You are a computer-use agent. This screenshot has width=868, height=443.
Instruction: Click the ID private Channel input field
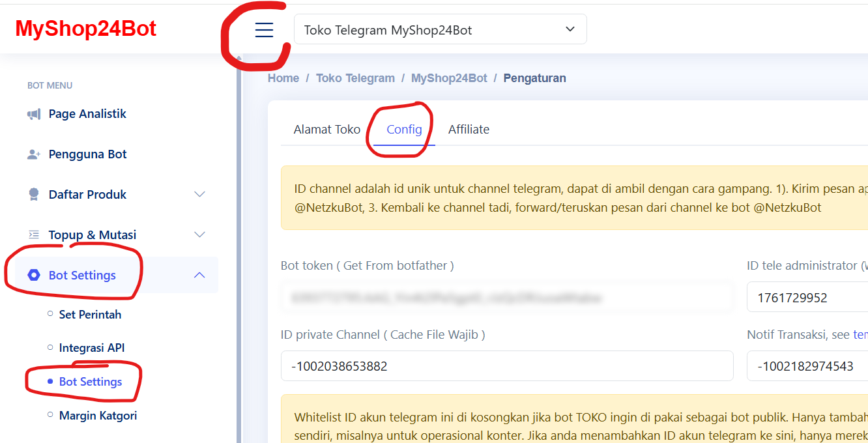tap(506, 365)
